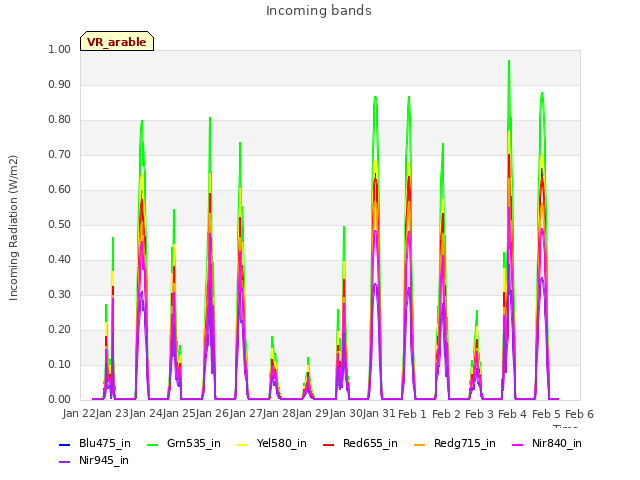This screenshot has width=640, height=480.
Task: Click the Feb 2 x-axis date label
Action: pyautogui.click(x=446, y=414)
